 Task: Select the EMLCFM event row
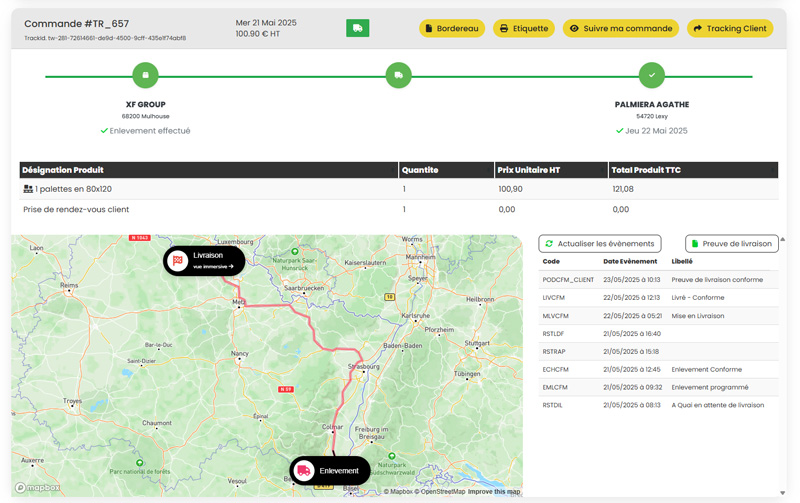659,387
